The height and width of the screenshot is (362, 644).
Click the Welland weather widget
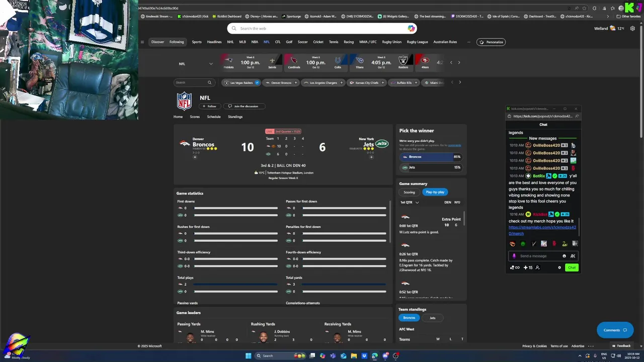(609, 29)
